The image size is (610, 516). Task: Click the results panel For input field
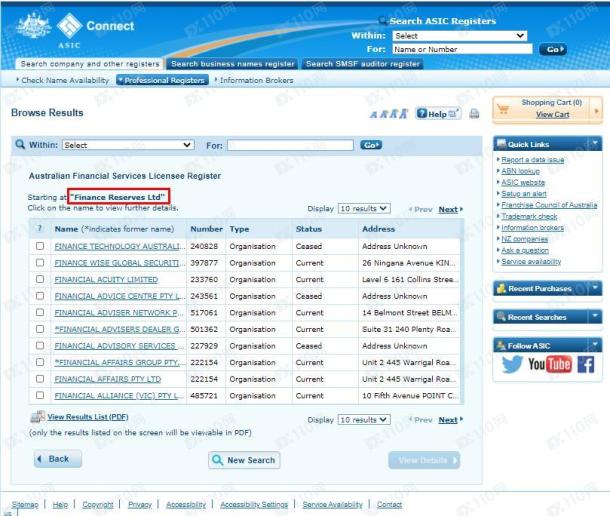click(290, 145)
